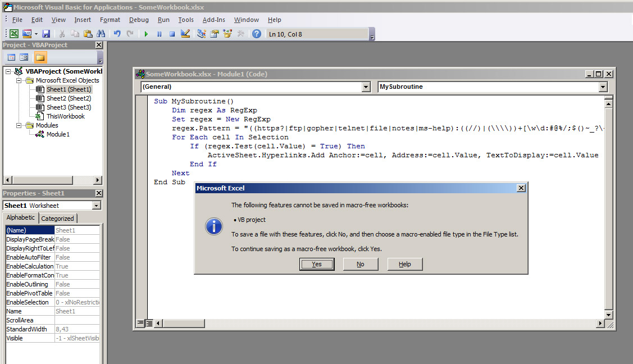The width and height of the screenshot is (633, 364).
Task: Click the Undo arrow icon
Action: coord(117,34)
